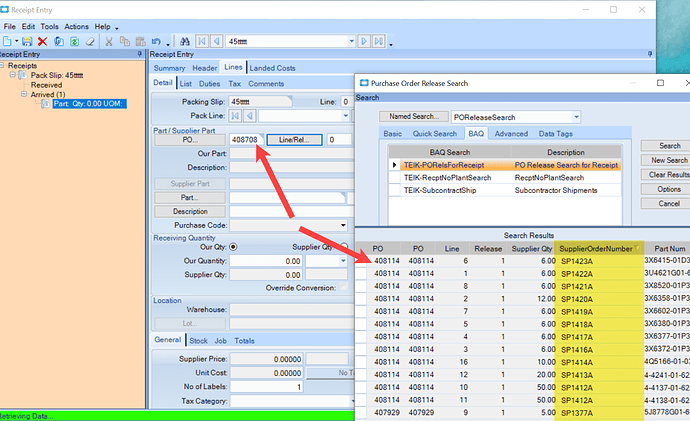Click the Named Search... button
Screen dimensions: 690x421
pyautogui.click(x=414, y=117)
